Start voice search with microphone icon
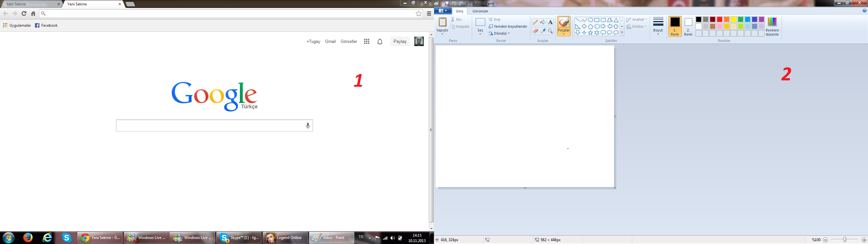This screenshot has width=868, height=244. click(308, 126)
